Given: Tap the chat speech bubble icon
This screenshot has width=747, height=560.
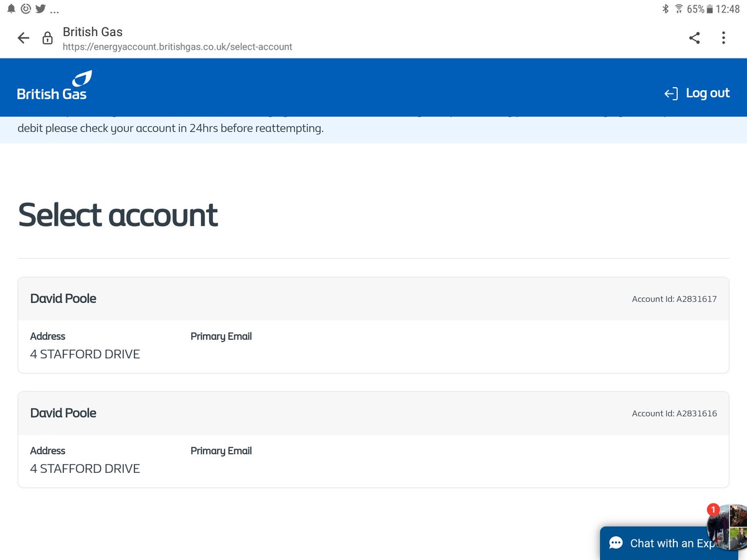Looking at the screenshot, I should point(616,543).
